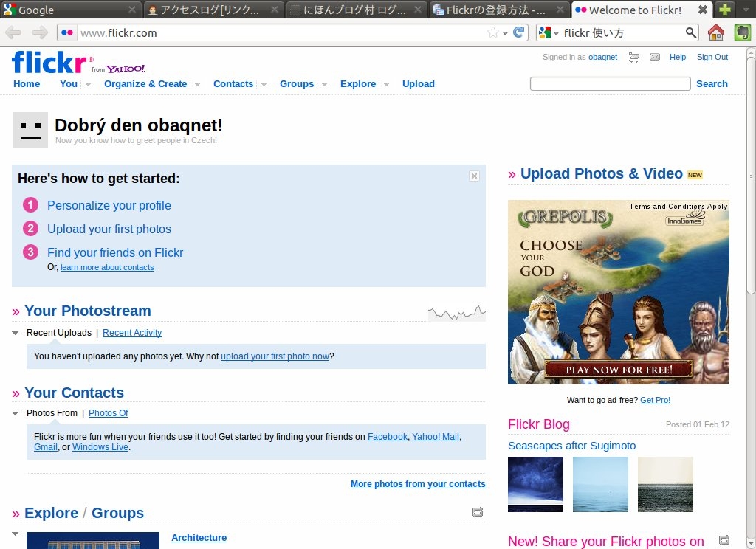Click the step 1 pink number badge
This screenshot has width=756, height=549.
click(30, 205)
